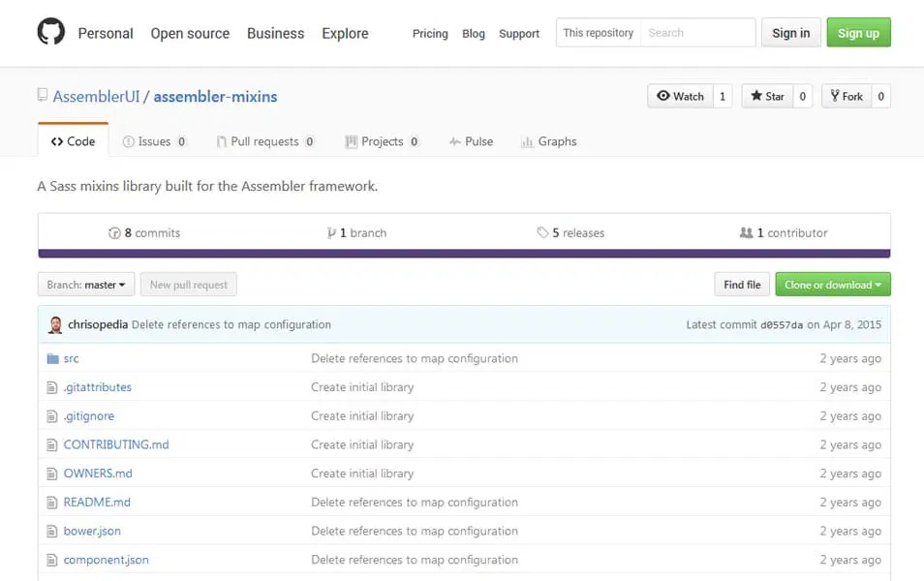
Task: Open the GitHub Octocat logo home
Action: (51, 31)
